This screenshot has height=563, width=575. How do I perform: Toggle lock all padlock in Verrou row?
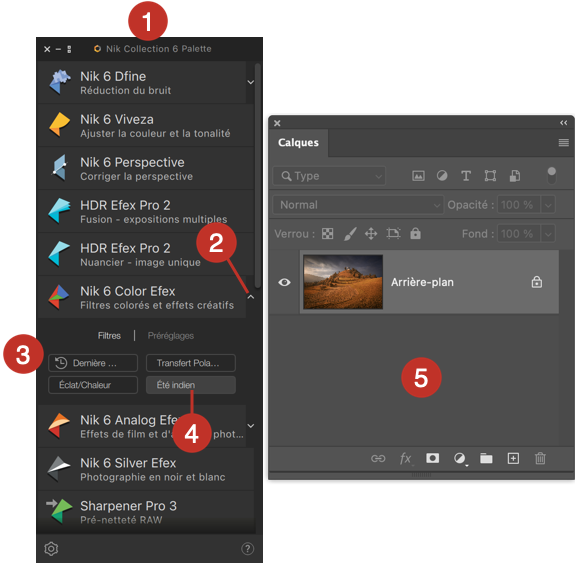[x=415, y=233]
